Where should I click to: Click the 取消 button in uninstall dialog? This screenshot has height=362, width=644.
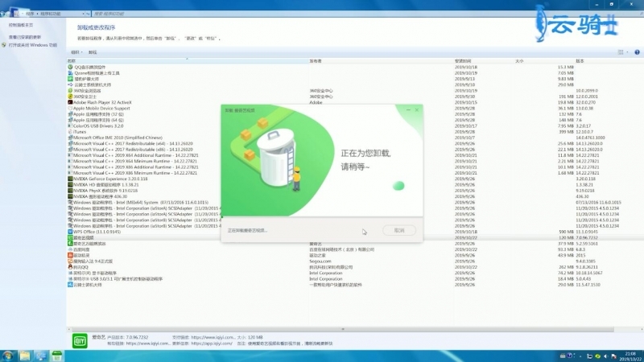[399, 230]
